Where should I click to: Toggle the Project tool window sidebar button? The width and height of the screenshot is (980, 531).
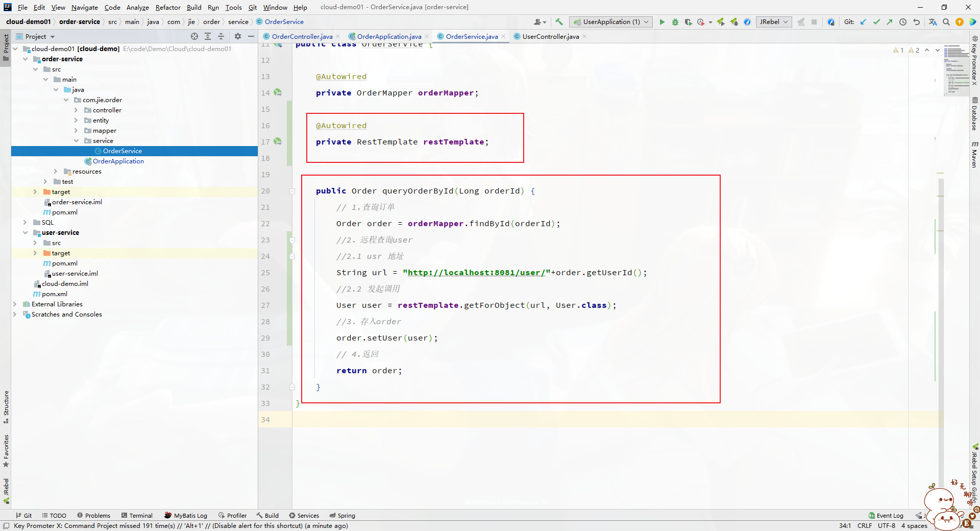click(x=6, y=47)
